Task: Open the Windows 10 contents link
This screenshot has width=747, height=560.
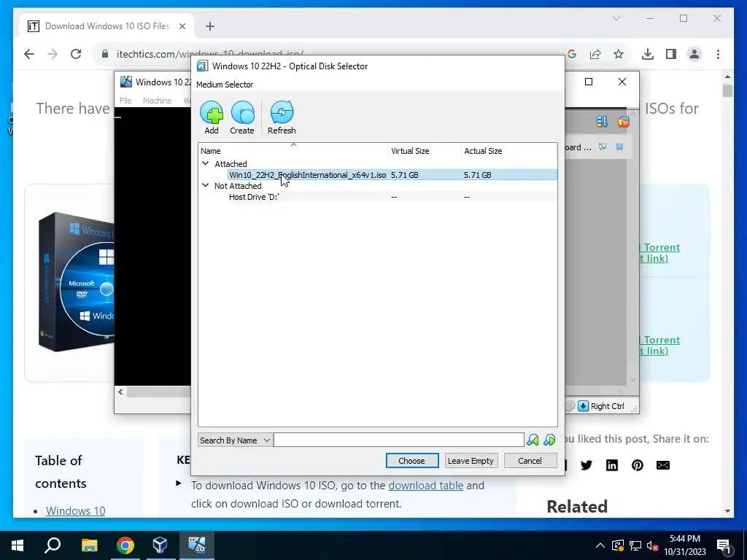Action: click(x=75, y=511)
